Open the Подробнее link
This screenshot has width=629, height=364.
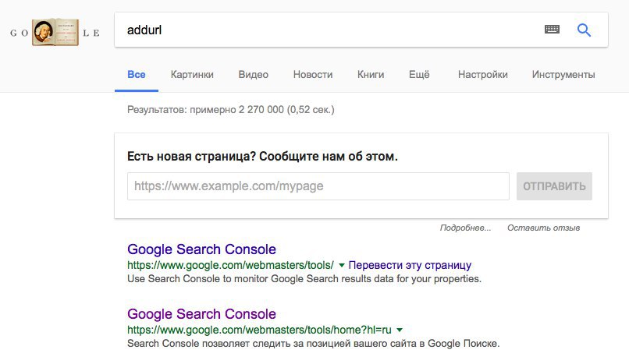coord(465,228)
